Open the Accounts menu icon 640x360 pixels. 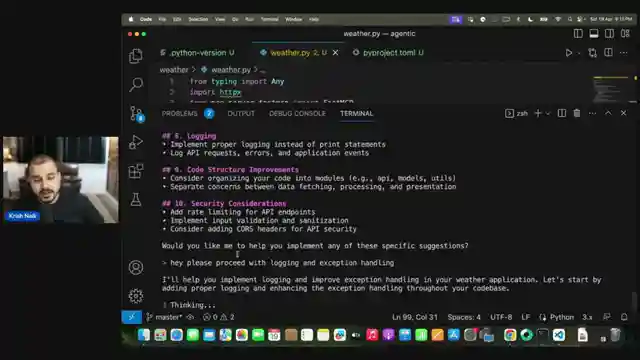[x=136, y=267]
